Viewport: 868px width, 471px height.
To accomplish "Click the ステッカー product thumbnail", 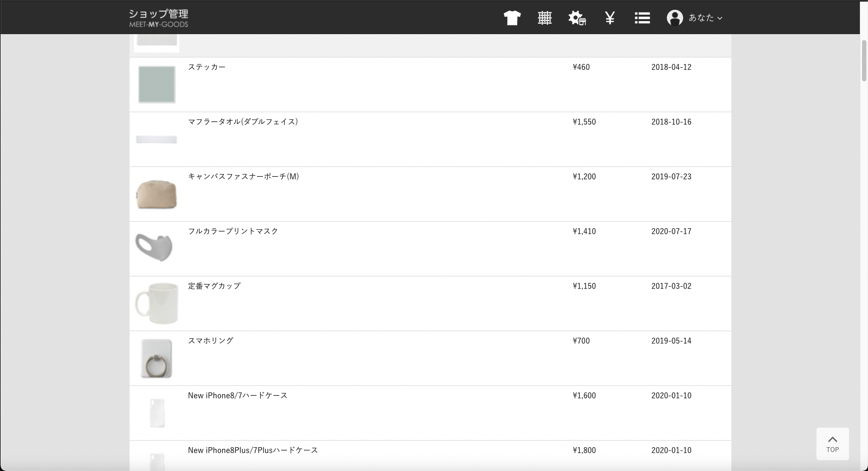I will pyautogui.click(x=157, y=85).
